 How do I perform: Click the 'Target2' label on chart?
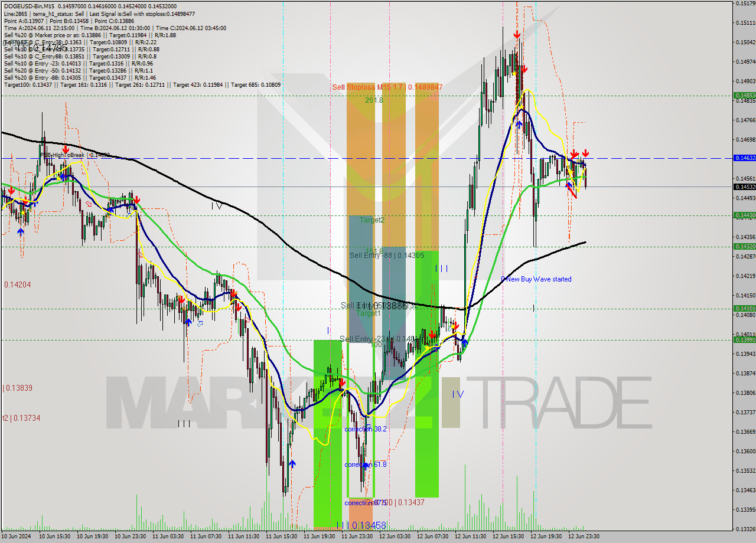click(x=372, y=220)
